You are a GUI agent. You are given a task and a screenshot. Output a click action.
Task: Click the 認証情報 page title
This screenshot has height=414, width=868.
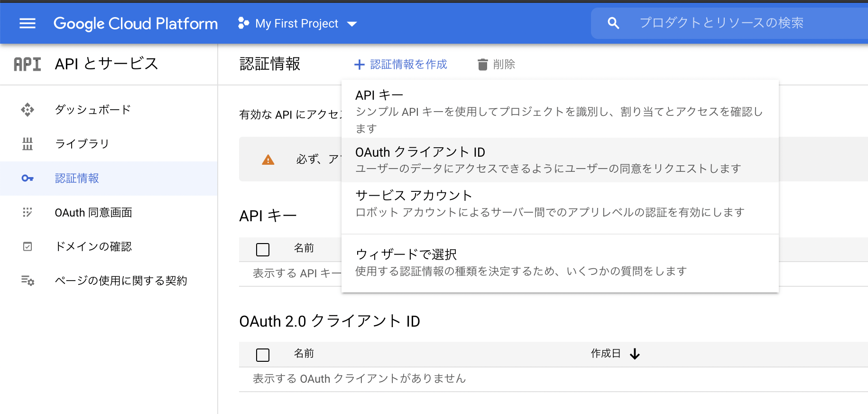pyautogui.click(x=270, y=64)
